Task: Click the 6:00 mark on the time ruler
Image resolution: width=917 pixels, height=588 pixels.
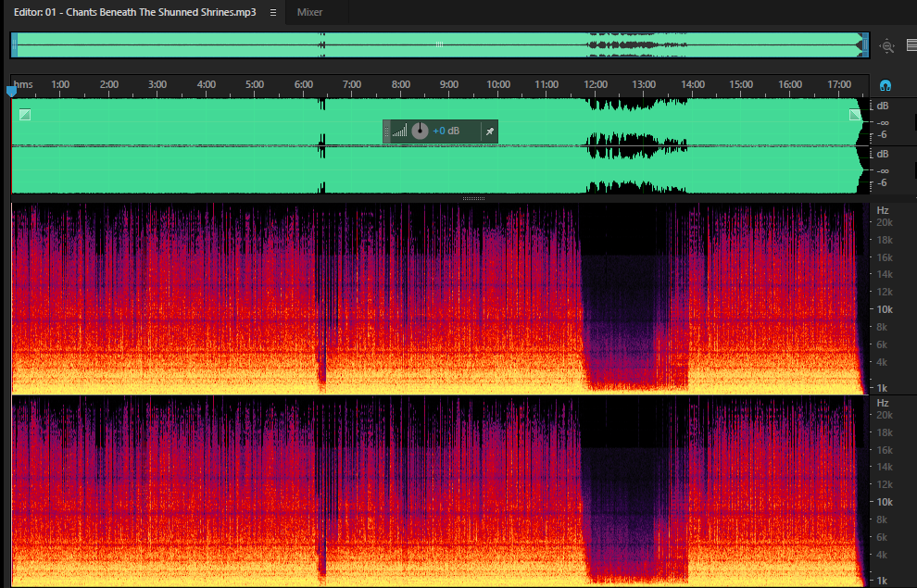Action: coord(304,85)
